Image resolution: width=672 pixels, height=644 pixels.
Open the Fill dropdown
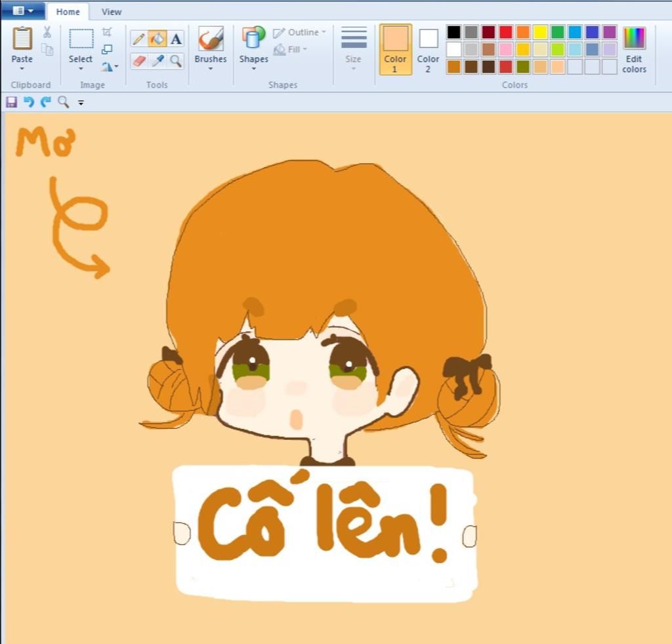click(x=291, y=50)
